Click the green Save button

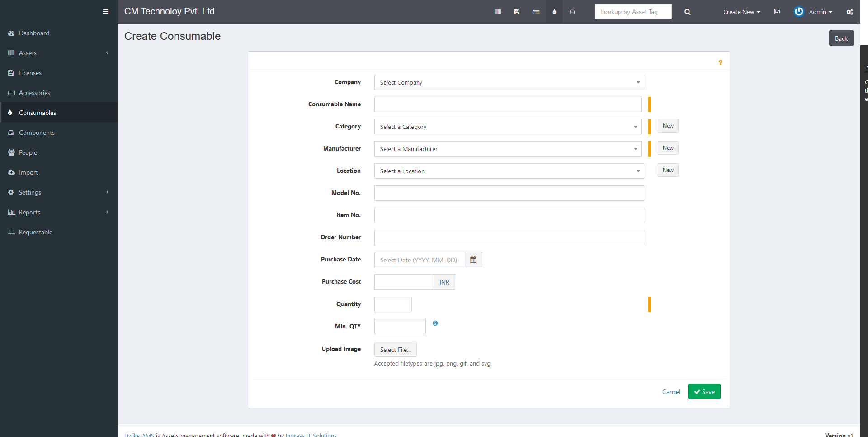coord(704,391)
